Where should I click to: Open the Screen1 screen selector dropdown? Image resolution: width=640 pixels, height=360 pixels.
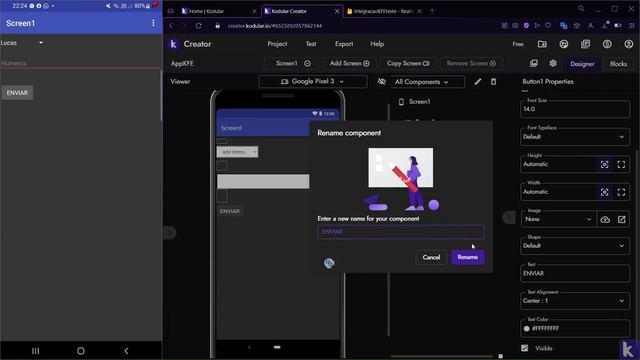point(292,63)
